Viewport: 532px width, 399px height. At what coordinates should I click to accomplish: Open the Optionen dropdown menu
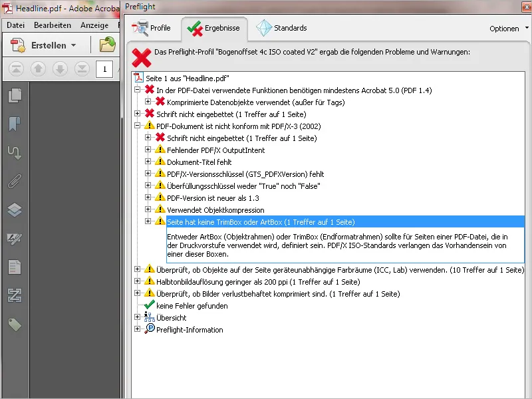point(509,29)
